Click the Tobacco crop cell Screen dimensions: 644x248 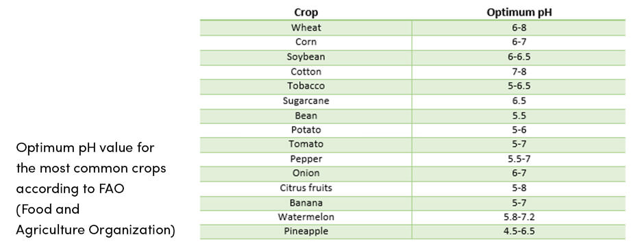point(306,86)
